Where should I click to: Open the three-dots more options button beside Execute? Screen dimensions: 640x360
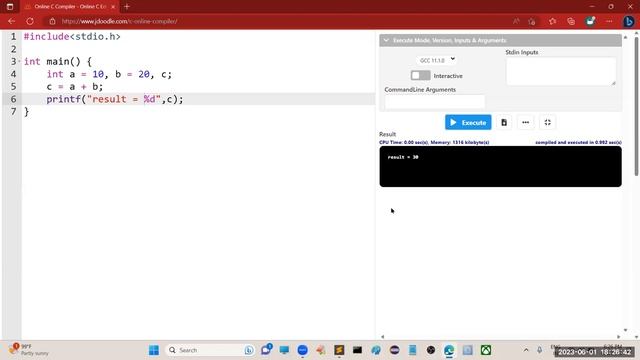tap(525, 122)
